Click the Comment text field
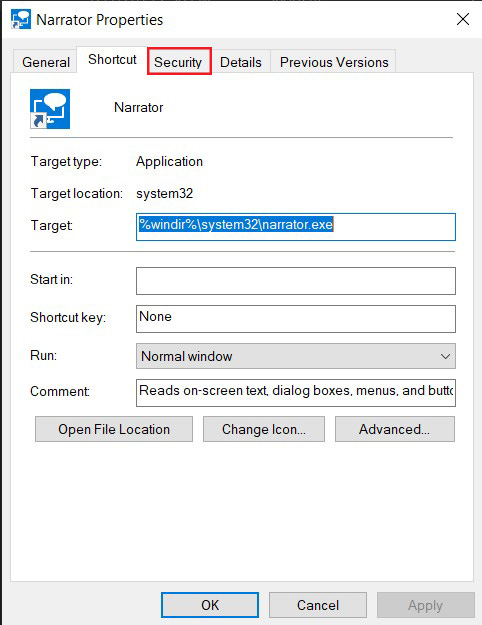482x625 pixels. pyautogui.click(x=295, y=393)
